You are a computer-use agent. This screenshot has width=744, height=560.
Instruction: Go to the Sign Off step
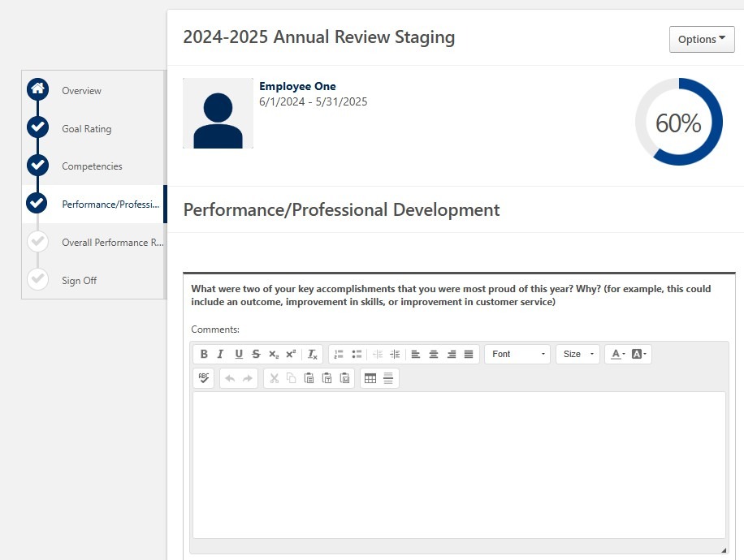coord(80,280)
